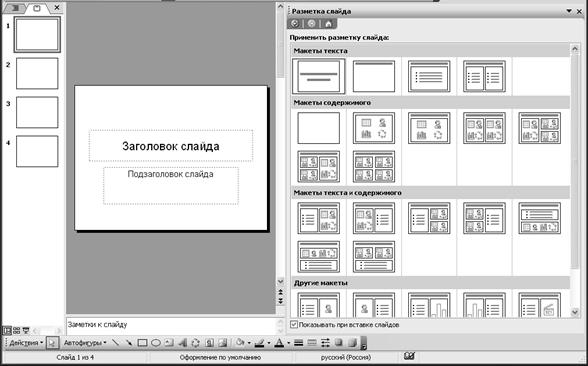Apply the untitled Content layout
Viewport: 588px width, 366px height.
click(374, 128)
